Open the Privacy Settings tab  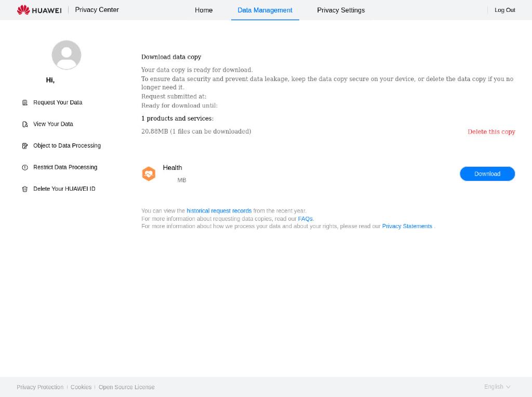341,10
